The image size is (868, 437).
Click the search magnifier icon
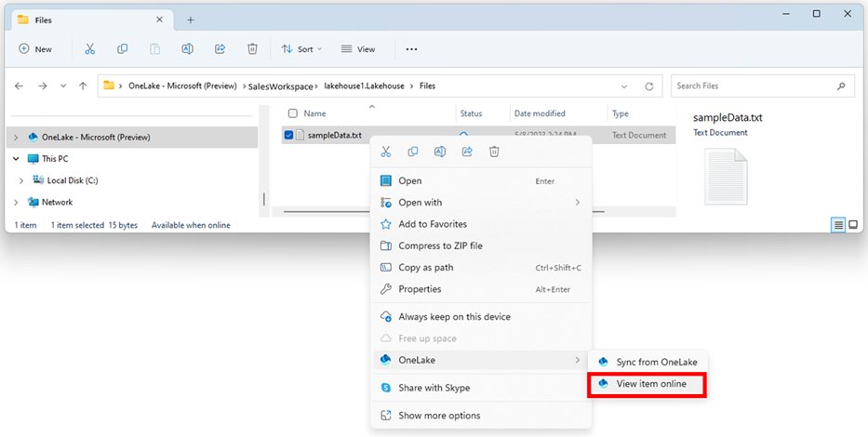coord(841,86)
